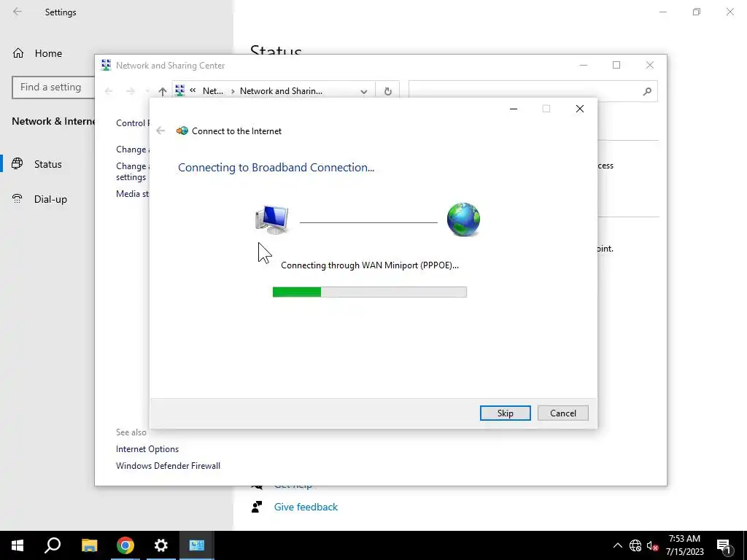Open Internet Options link
The image size is (747, 560).
coord(147,449)
